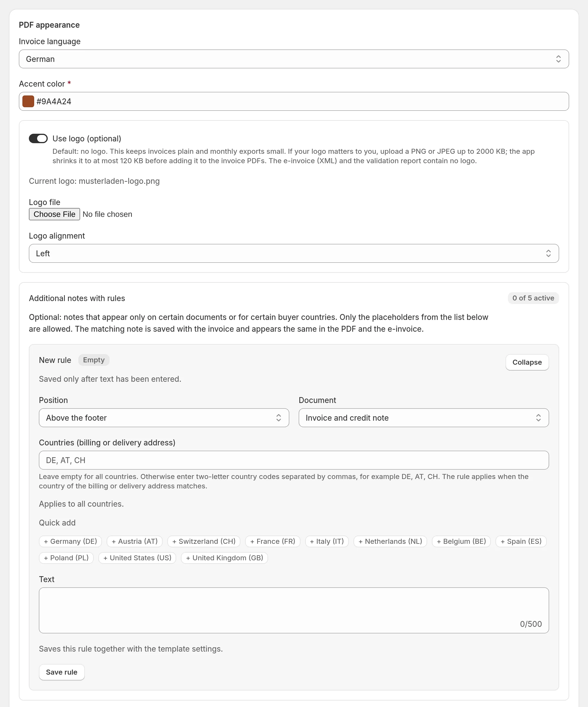Toggle the Use logo switch

coord(38,138)
